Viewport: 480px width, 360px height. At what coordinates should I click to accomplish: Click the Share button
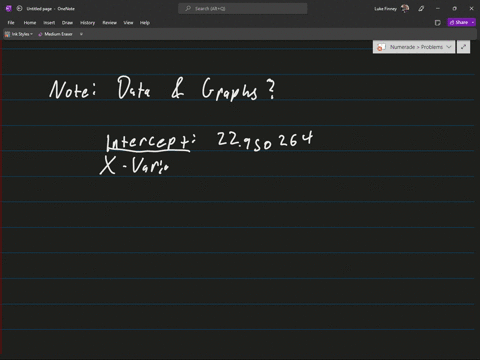459,22
